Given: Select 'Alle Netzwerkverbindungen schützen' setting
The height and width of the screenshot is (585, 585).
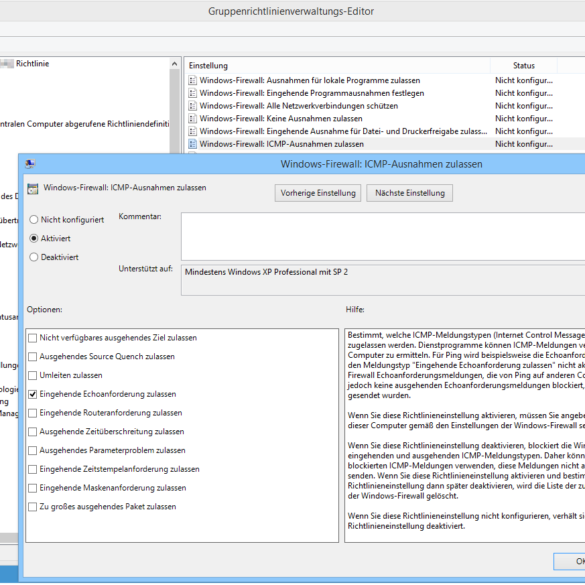Looking at the screenshot, I should coord(299,106).
